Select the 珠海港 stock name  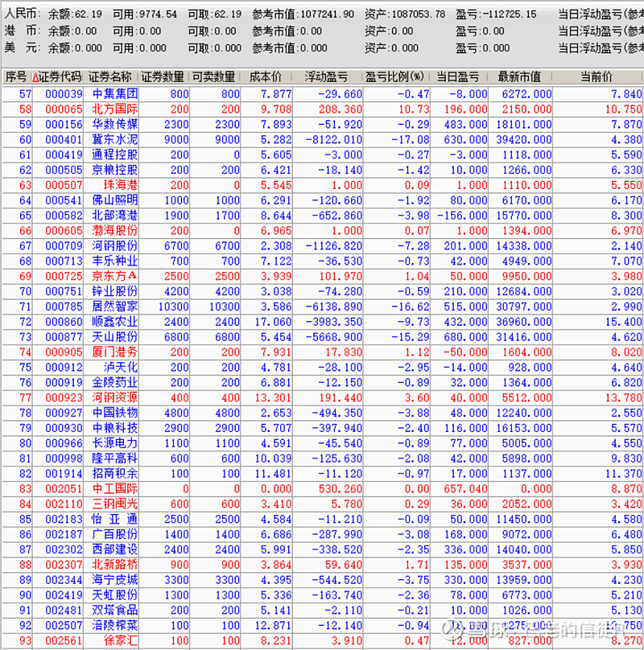point(121,185)
